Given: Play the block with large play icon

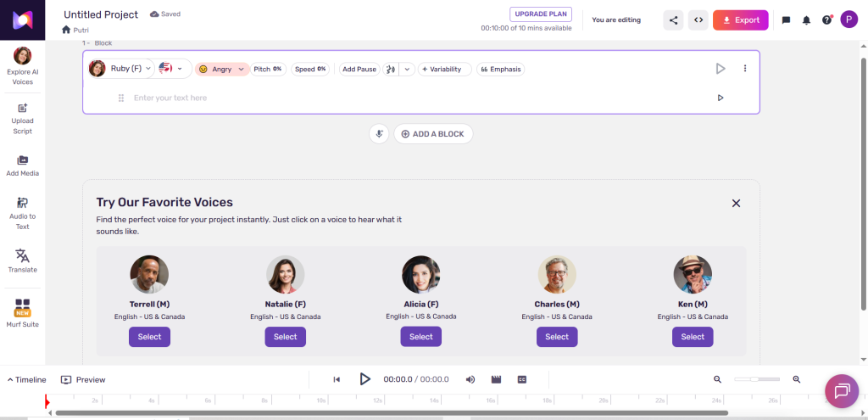Looking at the screenshot, I should tap(721, 69).
